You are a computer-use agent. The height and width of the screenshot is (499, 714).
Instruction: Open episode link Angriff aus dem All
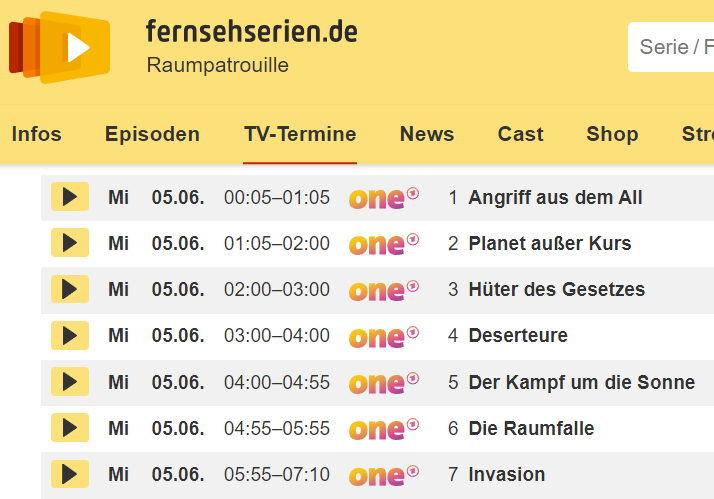pos(555,197)
